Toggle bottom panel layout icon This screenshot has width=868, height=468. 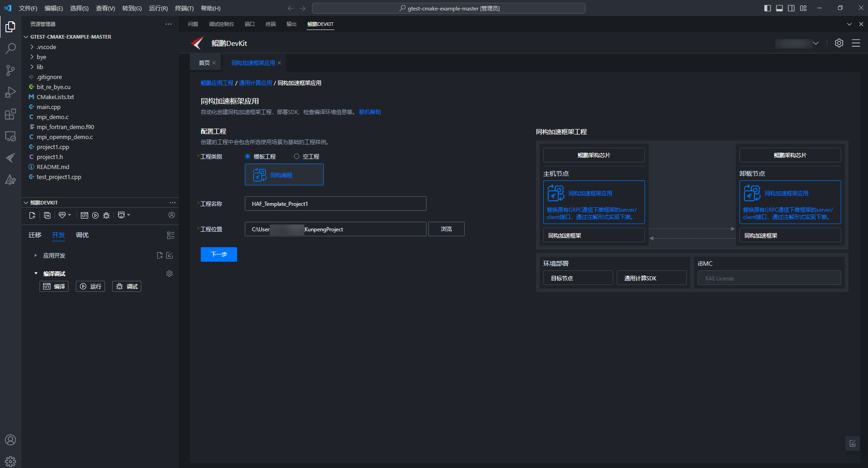click(x=779, y=8)
